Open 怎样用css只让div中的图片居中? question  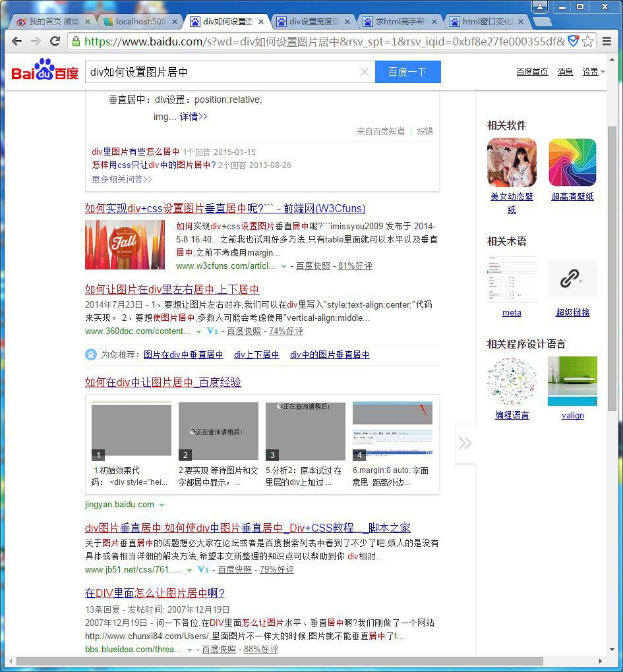point(154,165)
